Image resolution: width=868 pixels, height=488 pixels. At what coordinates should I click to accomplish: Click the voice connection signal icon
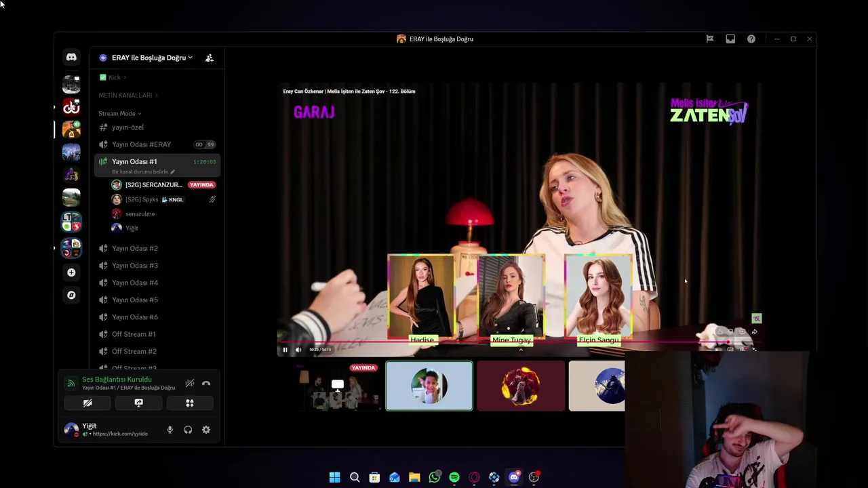point(71,383)
